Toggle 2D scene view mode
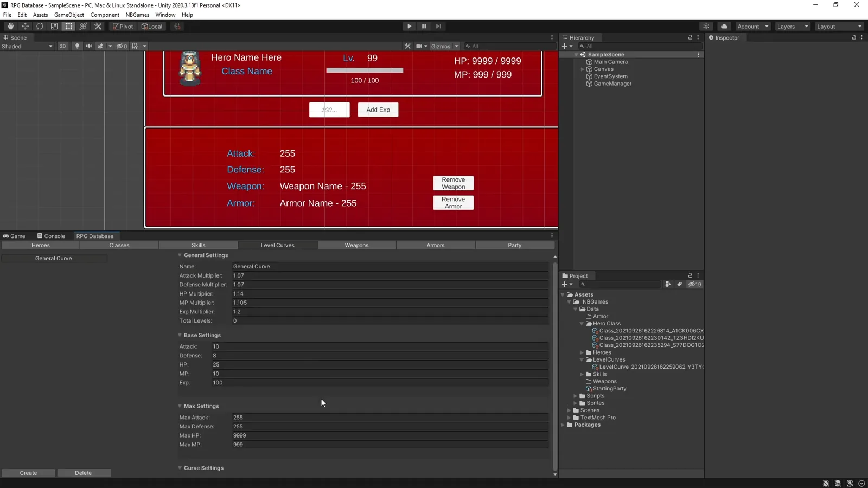The image size is (868, 488). point(63,46)
